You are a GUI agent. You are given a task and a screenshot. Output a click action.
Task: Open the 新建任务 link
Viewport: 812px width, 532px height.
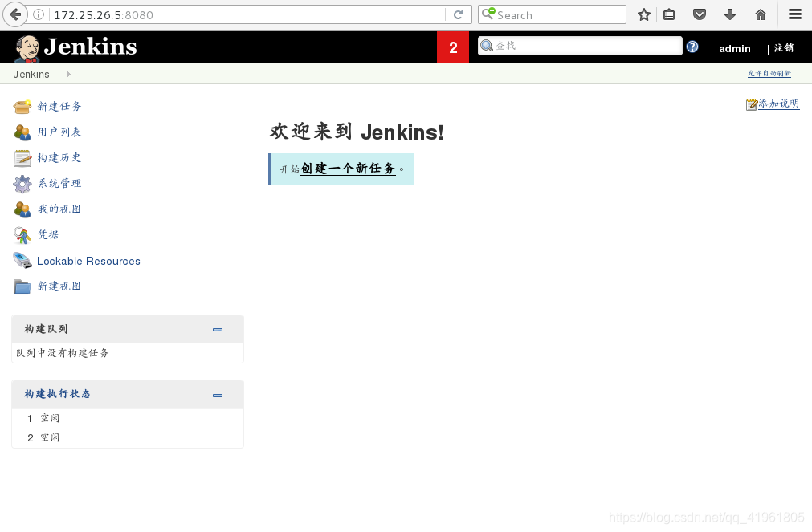pyautogui.click(x=59, y=106)
